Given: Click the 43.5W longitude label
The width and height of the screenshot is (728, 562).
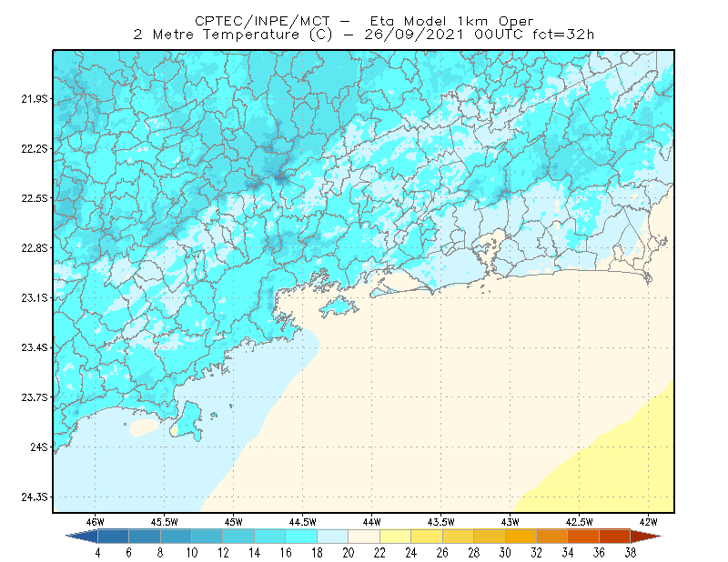Looking at the screenshot, I should [441, 522].
